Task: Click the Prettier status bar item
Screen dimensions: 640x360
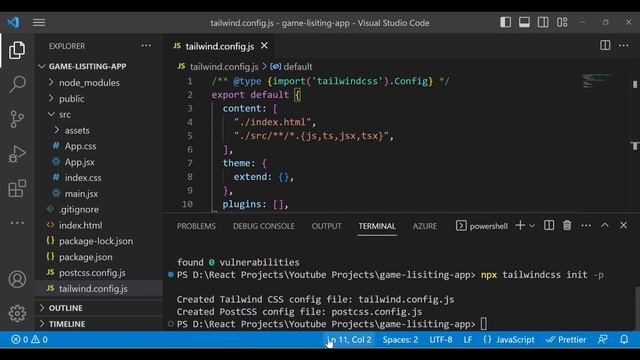Action: click(x=566, y=340)
